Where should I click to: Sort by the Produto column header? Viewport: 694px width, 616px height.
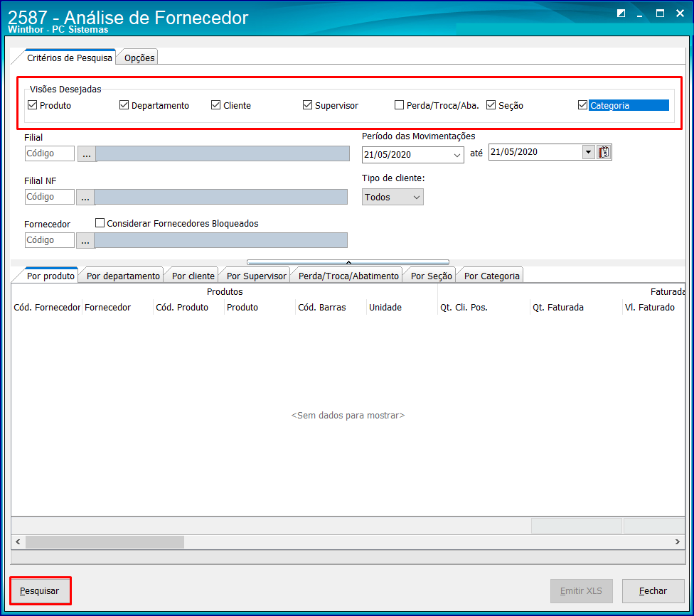[x=260, y=308]
